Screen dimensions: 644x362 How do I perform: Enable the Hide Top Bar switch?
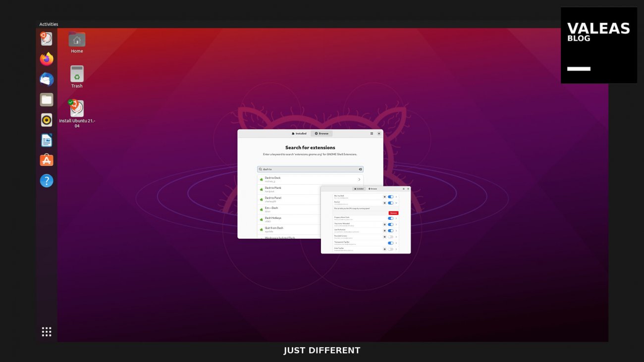[391, 249]
